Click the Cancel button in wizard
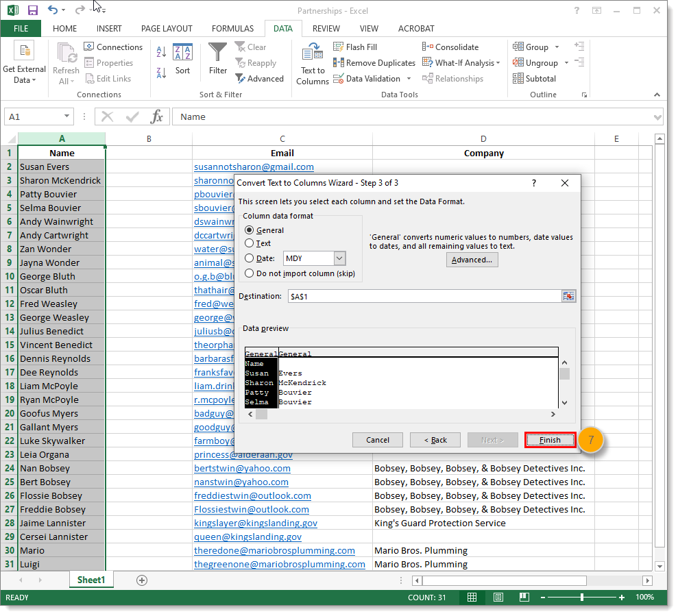This screenshot has width=678, height=616. point(378,440)
